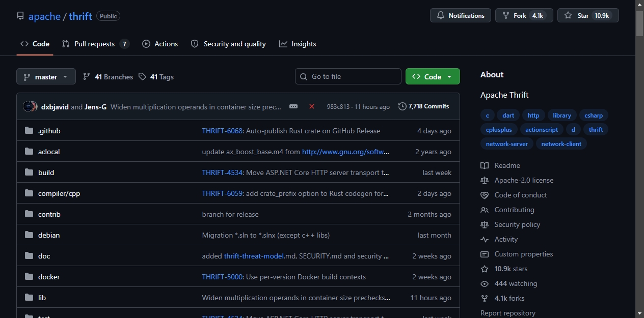Open the thrift-threat-model link in doc row
644x318 pixels.
(x=254, y=256)
